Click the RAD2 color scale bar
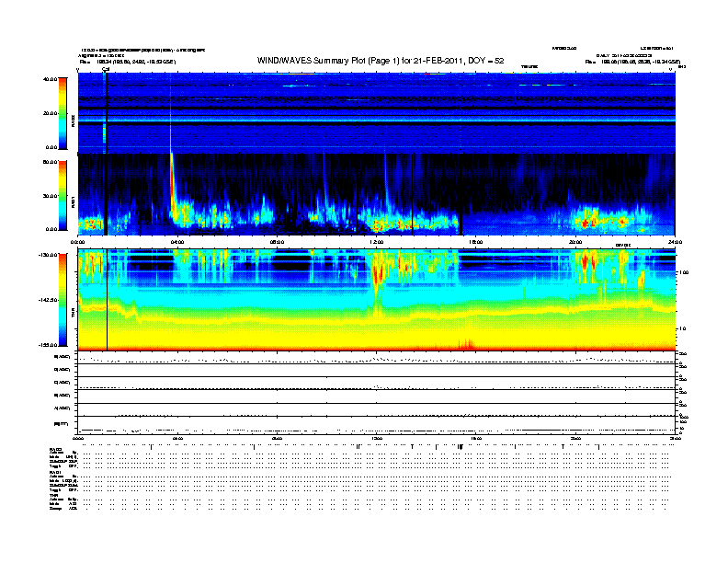Image resolution: width=728 pixels, height=563 pixels. (x=63, y=113)
